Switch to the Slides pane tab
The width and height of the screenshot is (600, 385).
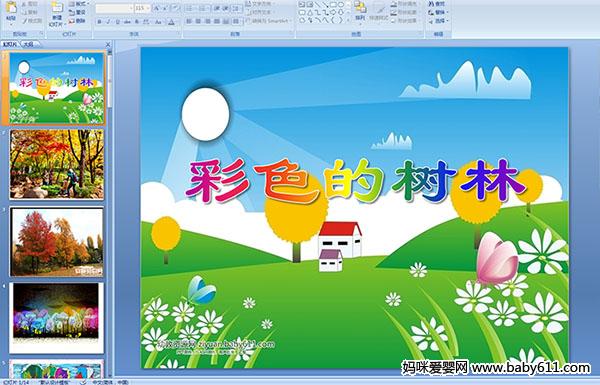(x=10, y=44)
